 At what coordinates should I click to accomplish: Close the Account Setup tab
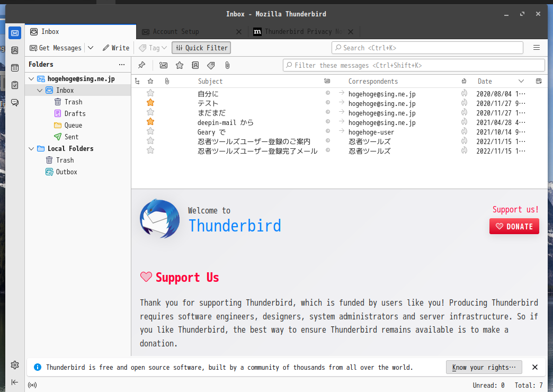pos(239,32)
